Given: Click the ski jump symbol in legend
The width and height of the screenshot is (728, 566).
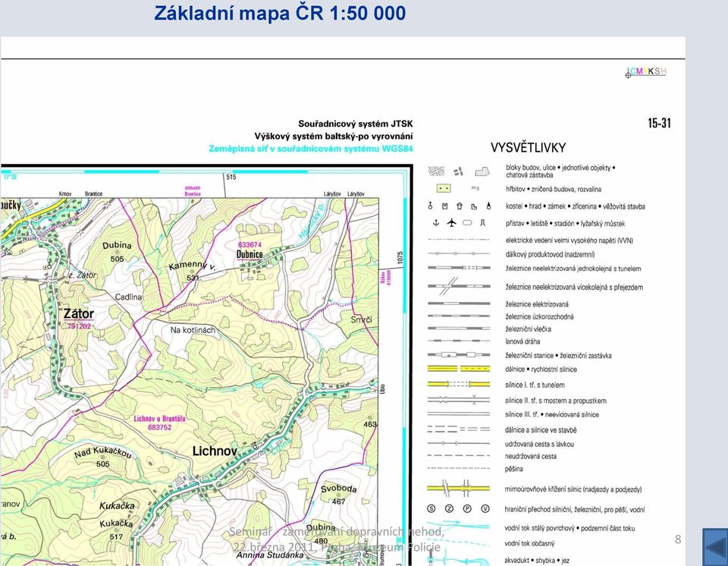Looking at the screenshot, I should pyautogui.click(x=482, y=223).
